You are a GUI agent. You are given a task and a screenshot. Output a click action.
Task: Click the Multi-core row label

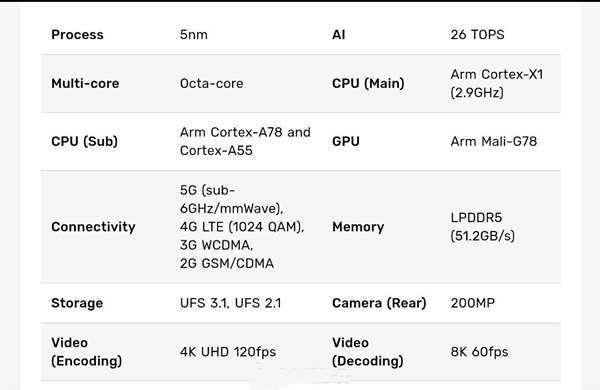coord(85,83)
